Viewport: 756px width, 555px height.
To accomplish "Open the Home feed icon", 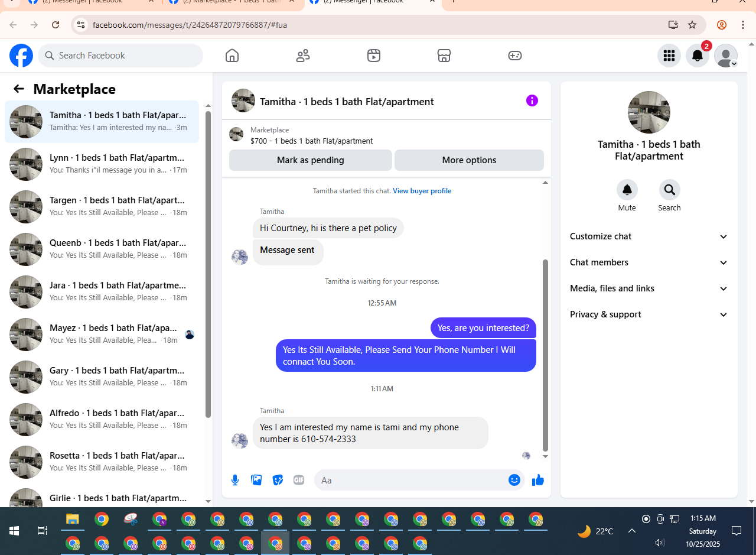I will click(232, 56).
